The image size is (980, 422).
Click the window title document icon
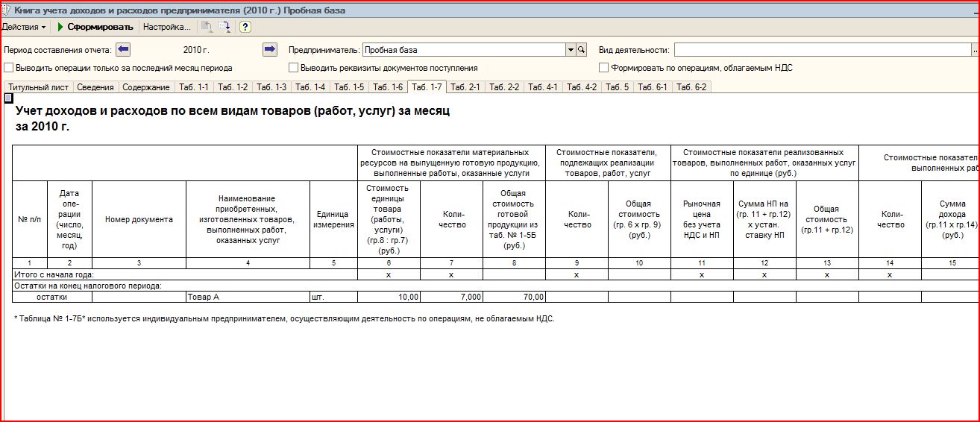click(x=7, y=11)
